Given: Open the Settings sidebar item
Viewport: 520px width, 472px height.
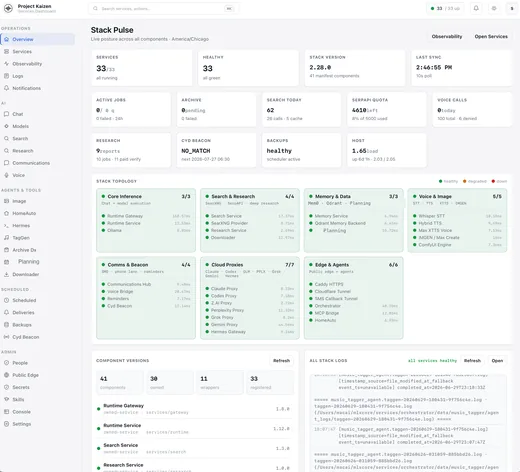Looking at the screenshot, I should (37, 424).
